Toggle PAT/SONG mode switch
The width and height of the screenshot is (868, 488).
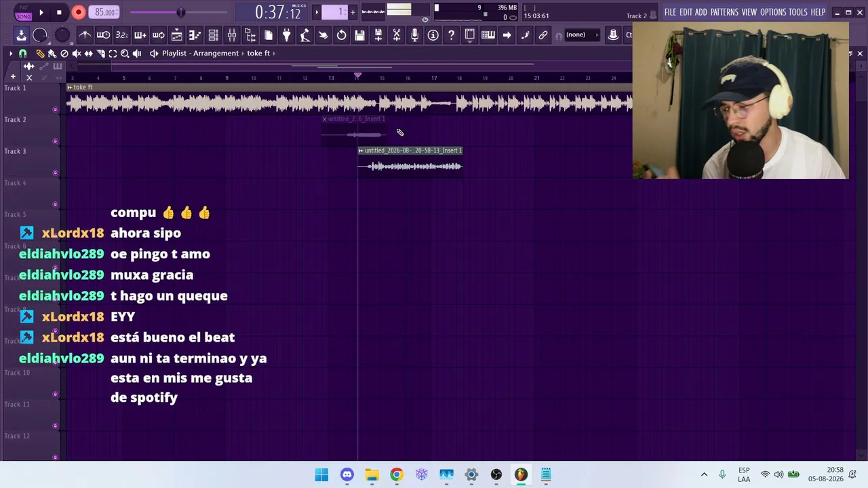point(24,12)
